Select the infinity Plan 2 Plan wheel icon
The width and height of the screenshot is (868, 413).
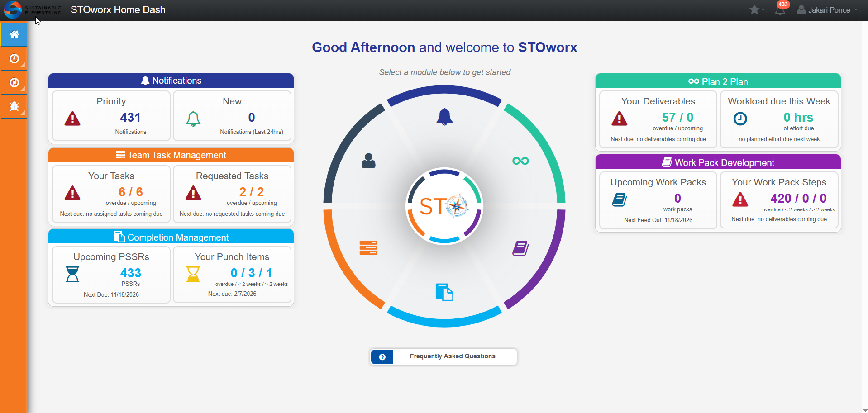520,161
